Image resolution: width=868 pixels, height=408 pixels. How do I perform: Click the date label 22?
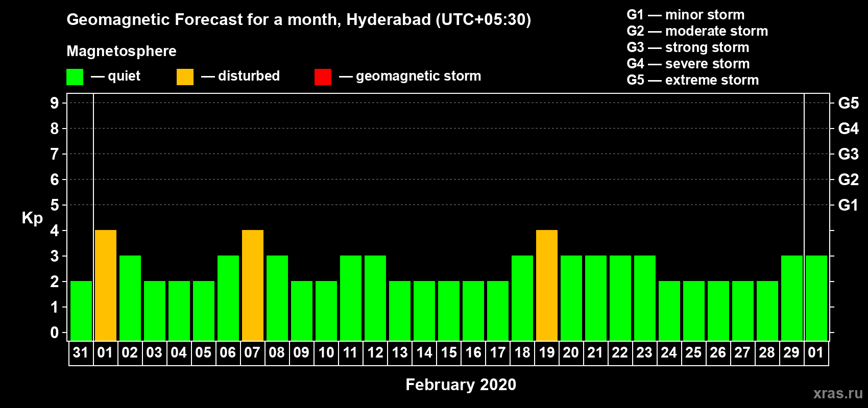620,352
